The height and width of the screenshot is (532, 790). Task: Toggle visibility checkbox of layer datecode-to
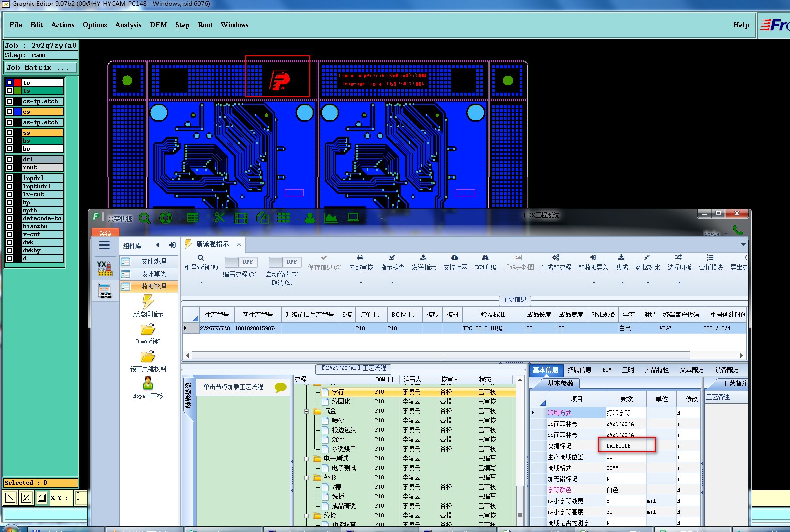[x=10, y=218]
